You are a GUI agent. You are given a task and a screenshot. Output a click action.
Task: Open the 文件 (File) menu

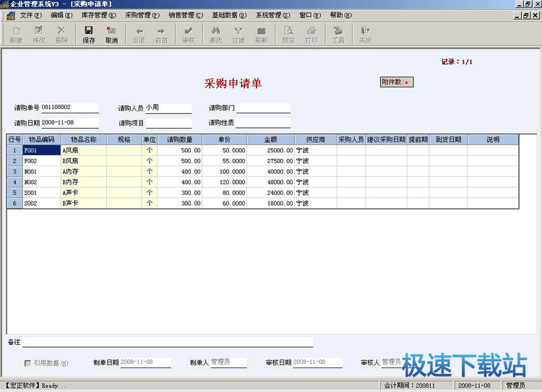[30, 15]
